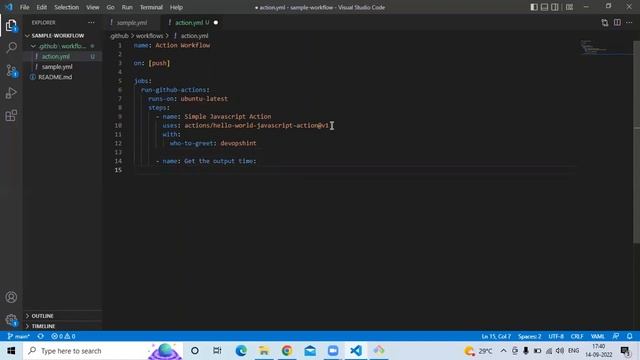Open the Help menu

tap(176, 7)
